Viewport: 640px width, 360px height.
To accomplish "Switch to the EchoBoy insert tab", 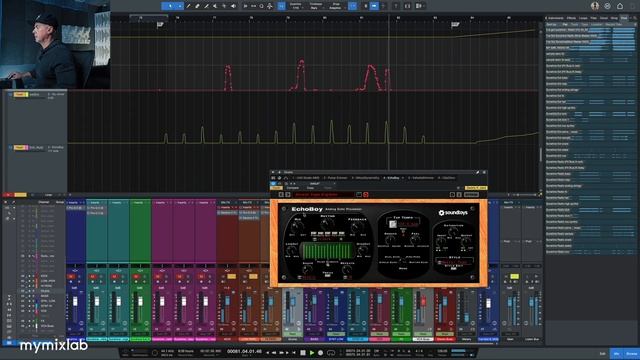I will [393, 178].
